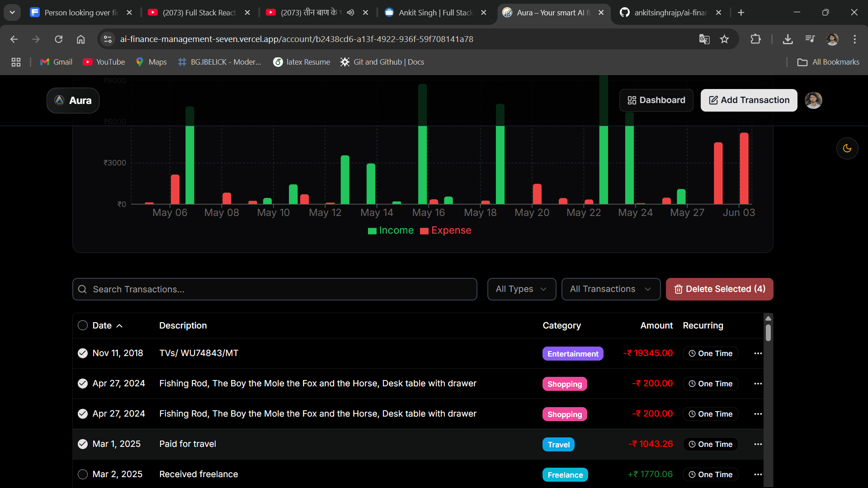Click the address bar URL
The width and height of the screenshot is (868, 488).
tap(297, 39)
